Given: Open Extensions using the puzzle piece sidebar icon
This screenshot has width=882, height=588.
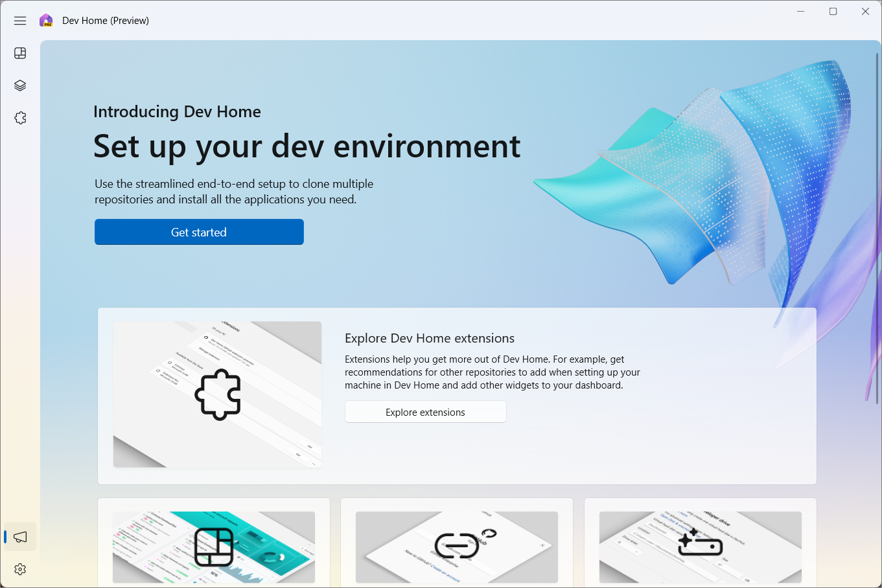Looking at the screenshot, I should click(19, 117).
